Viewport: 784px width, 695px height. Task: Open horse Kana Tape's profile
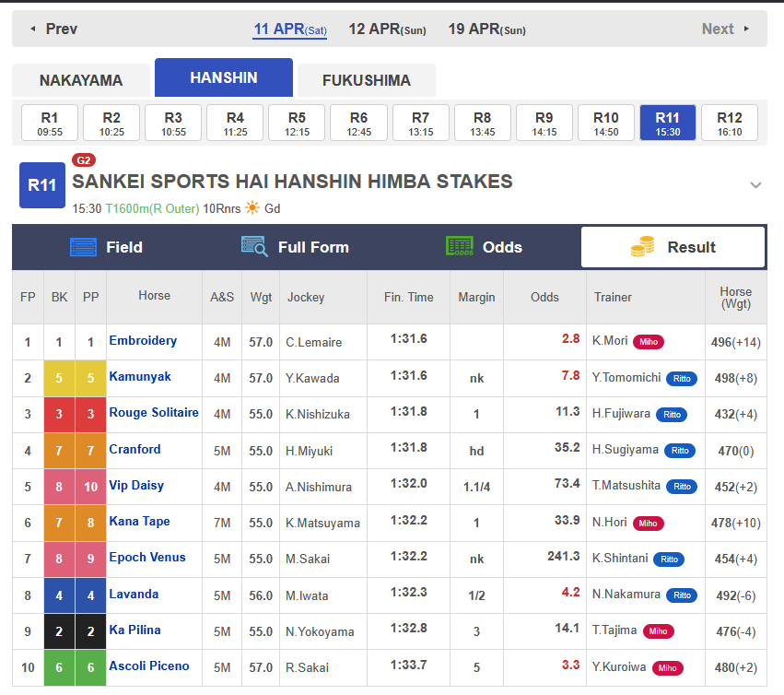click(139, 522)
